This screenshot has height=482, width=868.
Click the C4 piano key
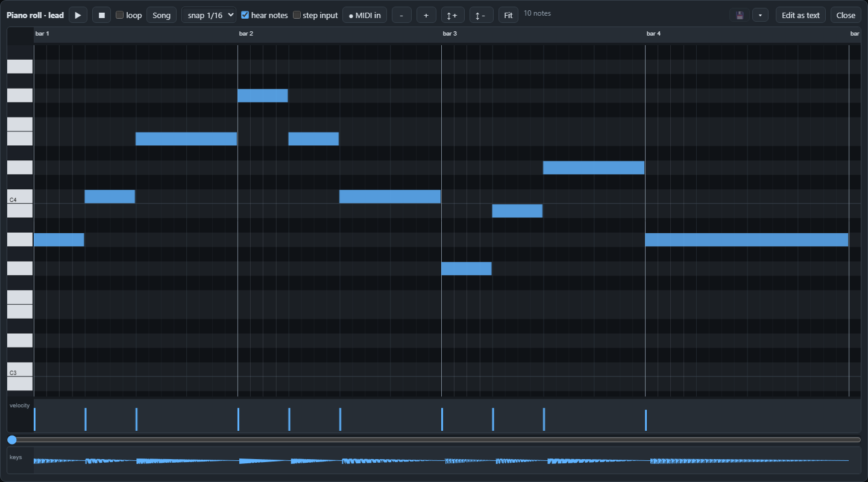[20, 196]
